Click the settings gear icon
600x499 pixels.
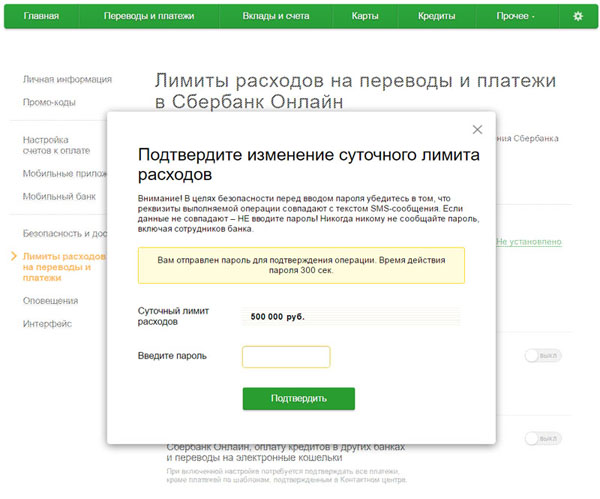click(577, 16)
